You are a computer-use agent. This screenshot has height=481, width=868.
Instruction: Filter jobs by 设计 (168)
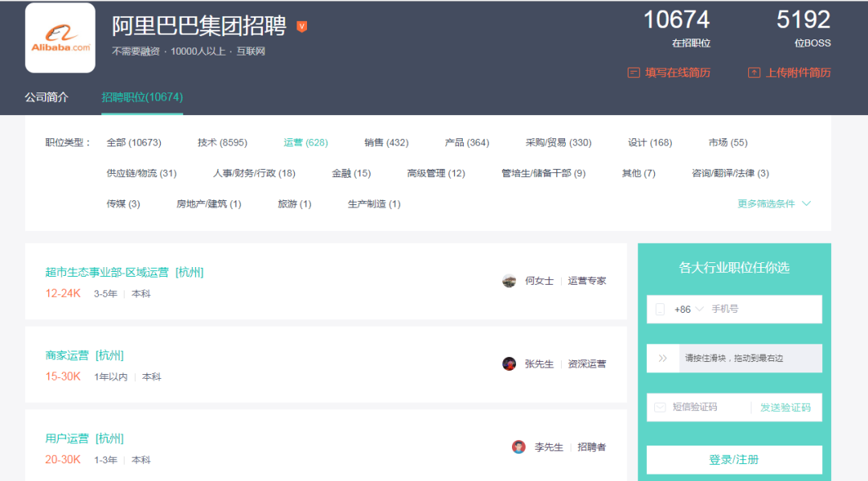tap(650, 142)
